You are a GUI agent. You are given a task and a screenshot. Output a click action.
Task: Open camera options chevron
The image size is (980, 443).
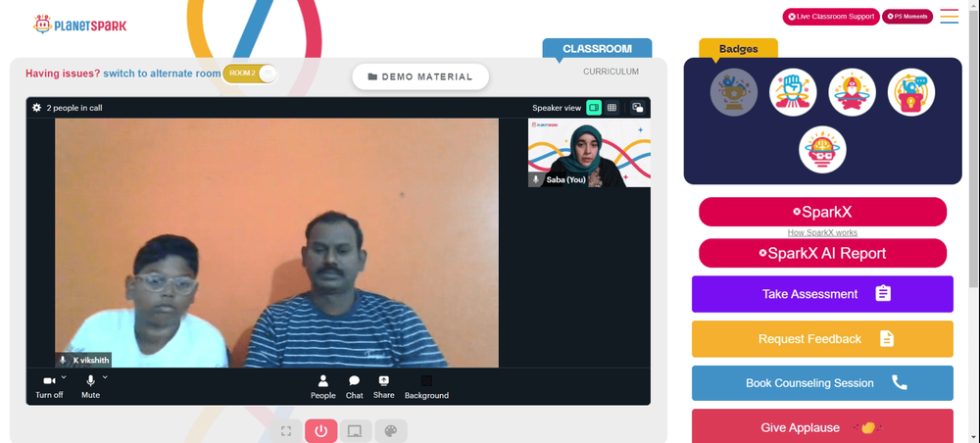64,377
